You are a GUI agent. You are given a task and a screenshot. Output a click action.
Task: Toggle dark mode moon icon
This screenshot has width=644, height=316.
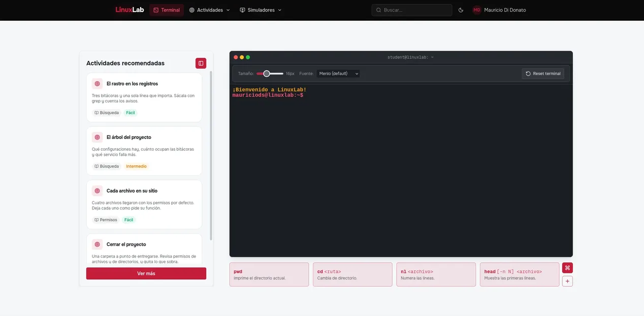(461, 10)
